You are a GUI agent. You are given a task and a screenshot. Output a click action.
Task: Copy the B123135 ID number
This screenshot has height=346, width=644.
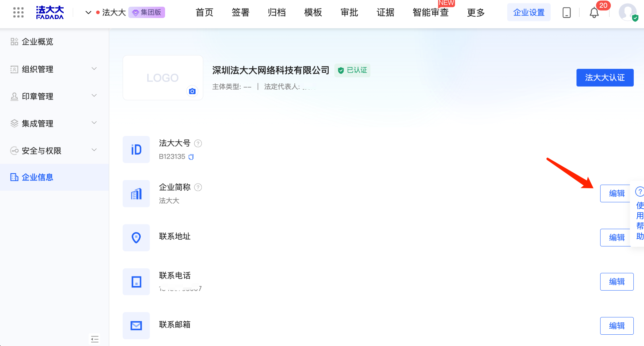(x=191, y=157)
